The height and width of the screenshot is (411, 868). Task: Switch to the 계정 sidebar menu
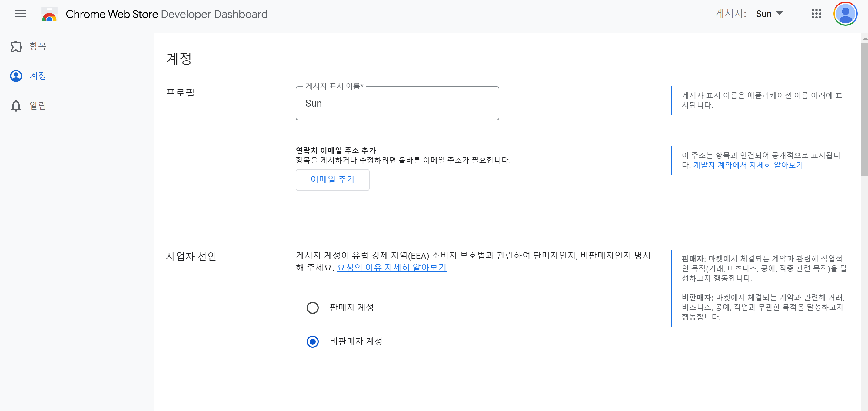[38, 76]
